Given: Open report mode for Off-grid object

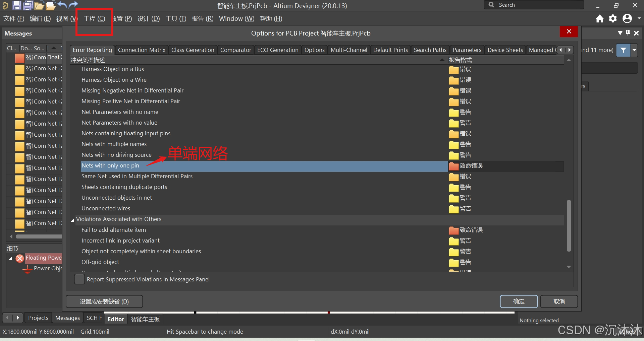Looking at the screenshot, I should coord(506,262).
